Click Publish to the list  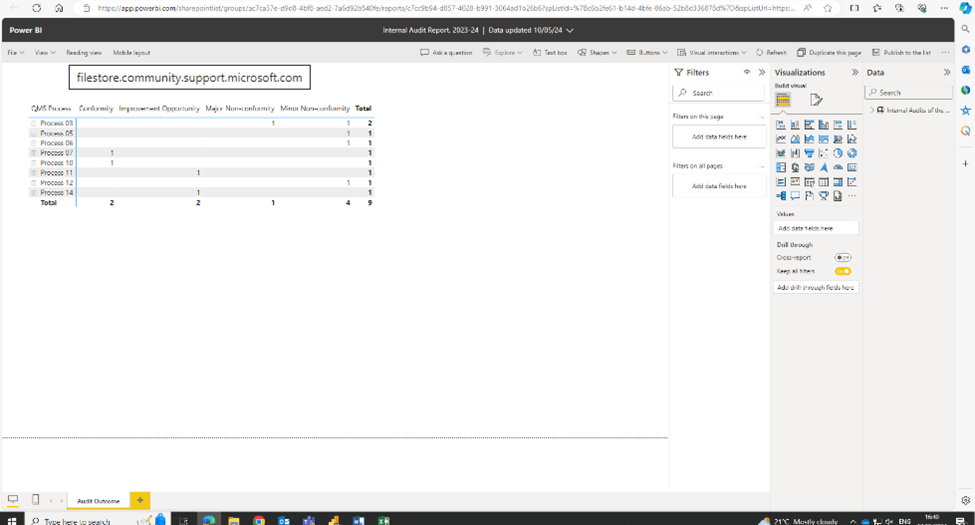901,53
